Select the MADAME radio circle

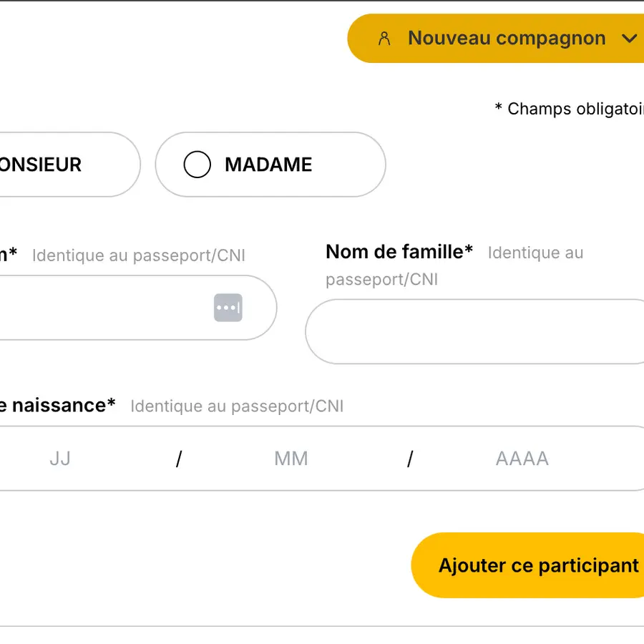[197, 165]
